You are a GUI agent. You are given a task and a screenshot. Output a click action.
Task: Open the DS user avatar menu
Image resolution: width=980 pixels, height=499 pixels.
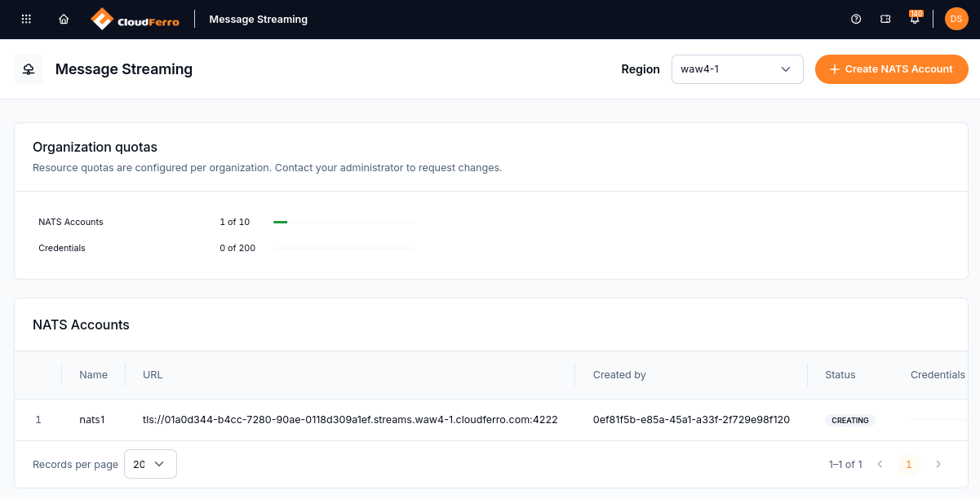pos(956,19)
